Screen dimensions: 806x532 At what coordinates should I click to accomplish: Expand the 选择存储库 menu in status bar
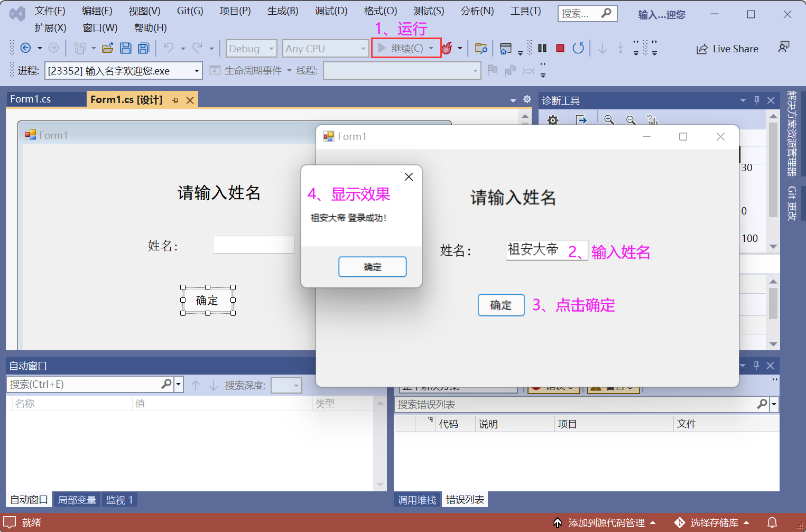[712, 522]
